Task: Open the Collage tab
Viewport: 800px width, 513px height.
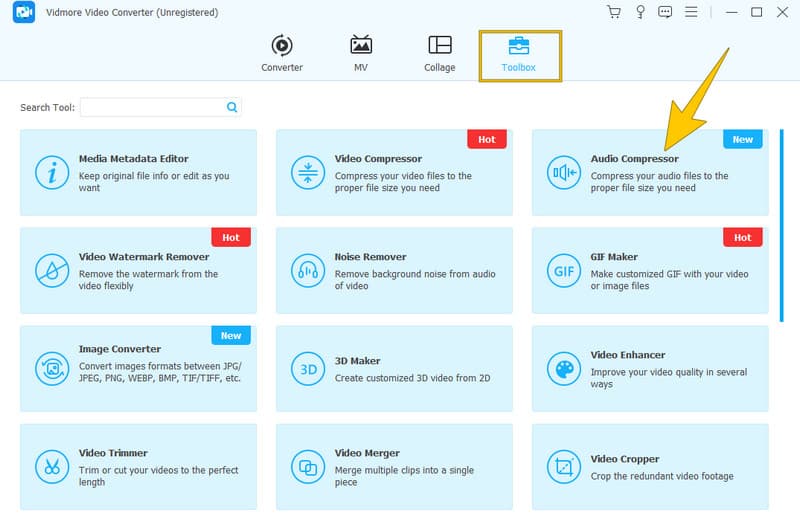Action: point(439,54)
